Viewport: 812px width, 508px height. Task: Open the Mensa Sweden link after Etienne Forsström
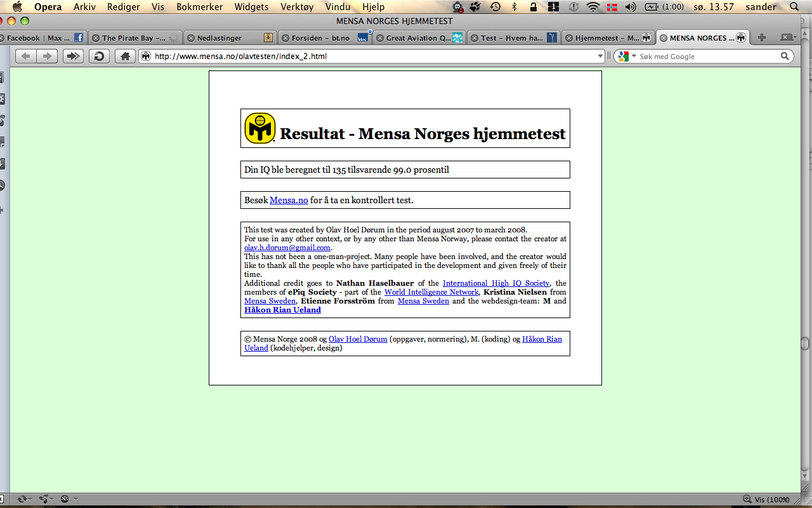click(423, 301)
